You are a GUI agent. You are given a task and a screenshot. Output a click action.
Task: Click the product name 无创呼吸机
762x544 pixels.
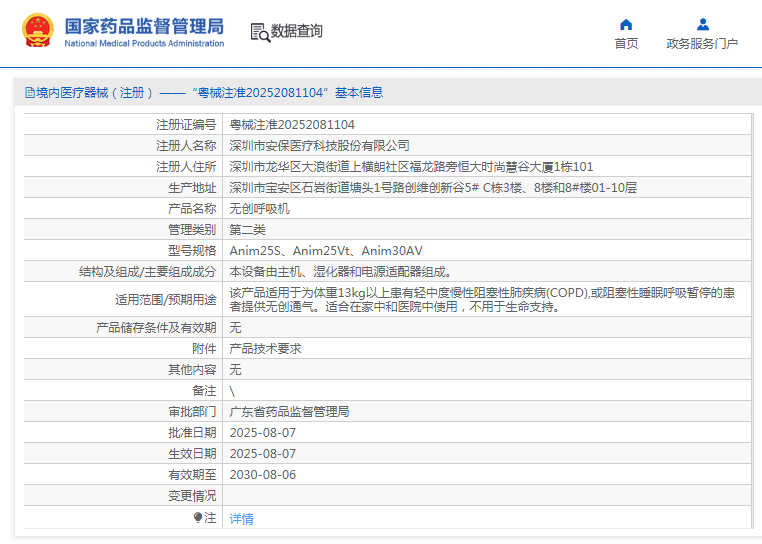click(259, 209)
